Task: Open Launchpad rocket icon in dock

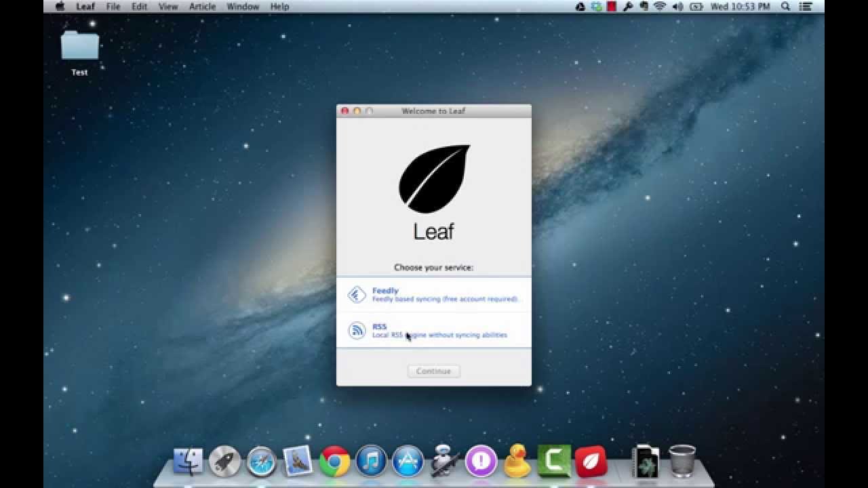Action: (x=224, y=462)
